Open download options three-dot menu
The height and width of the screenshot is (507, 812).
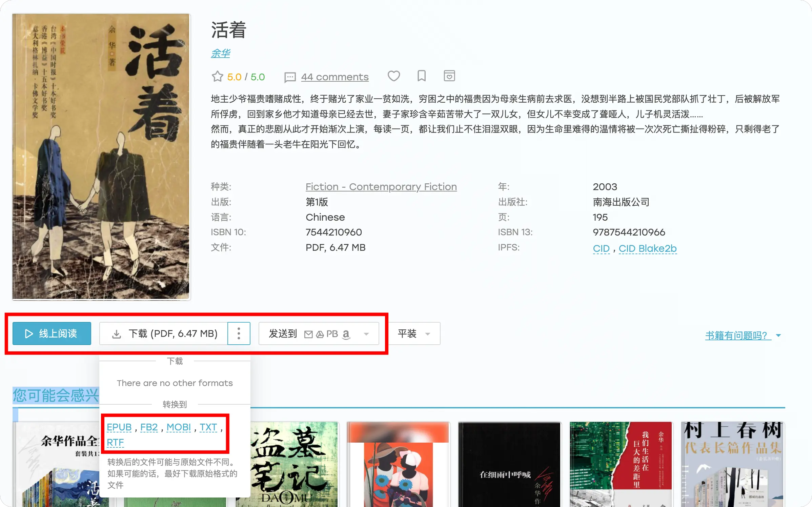[x=239, y=333]
